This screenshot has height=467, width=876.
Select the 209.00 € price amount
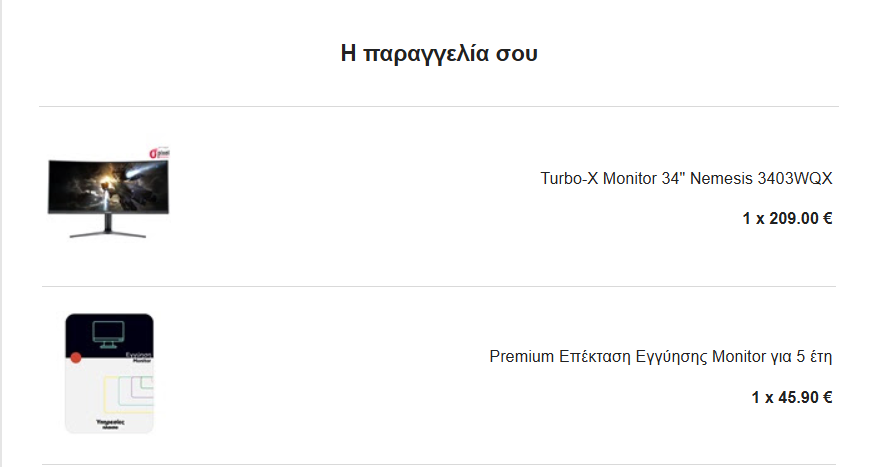(801, 218)
